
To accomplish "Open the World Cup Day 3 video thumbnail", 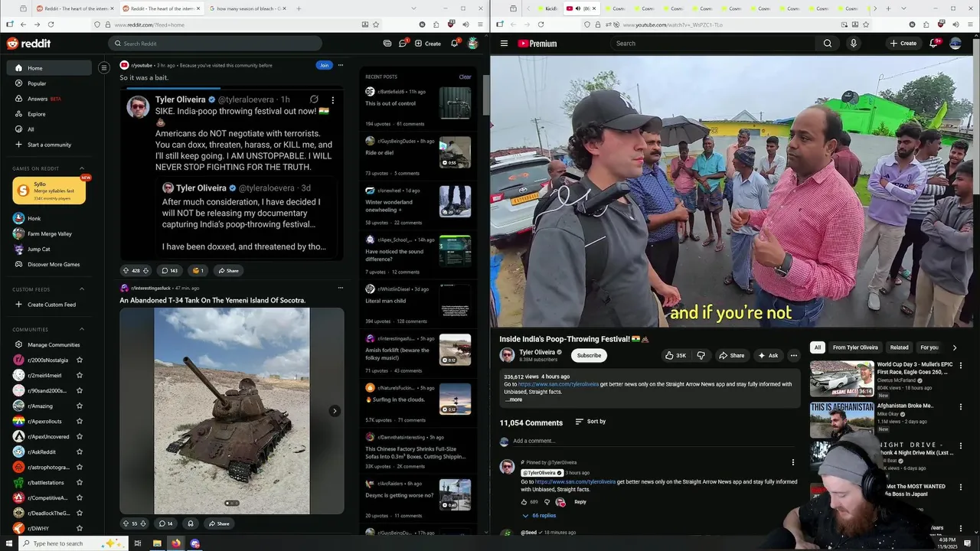I will [841, 378].
